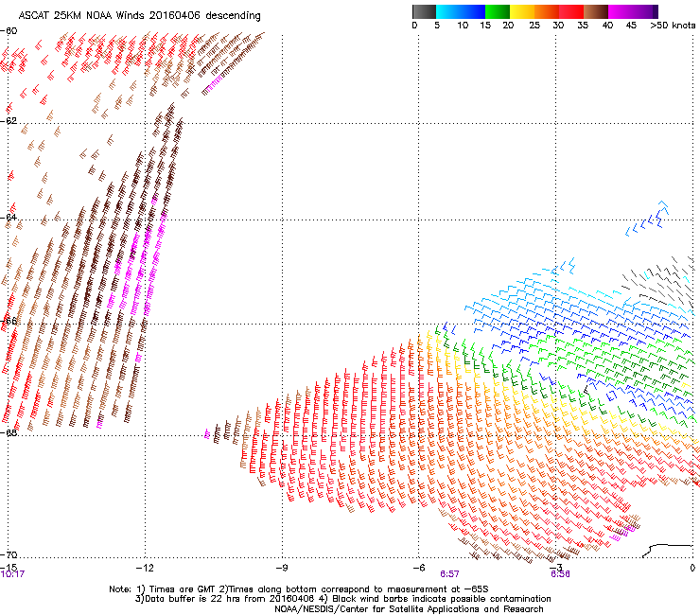Click the latitude label '-62'

[x=9, y=121]
